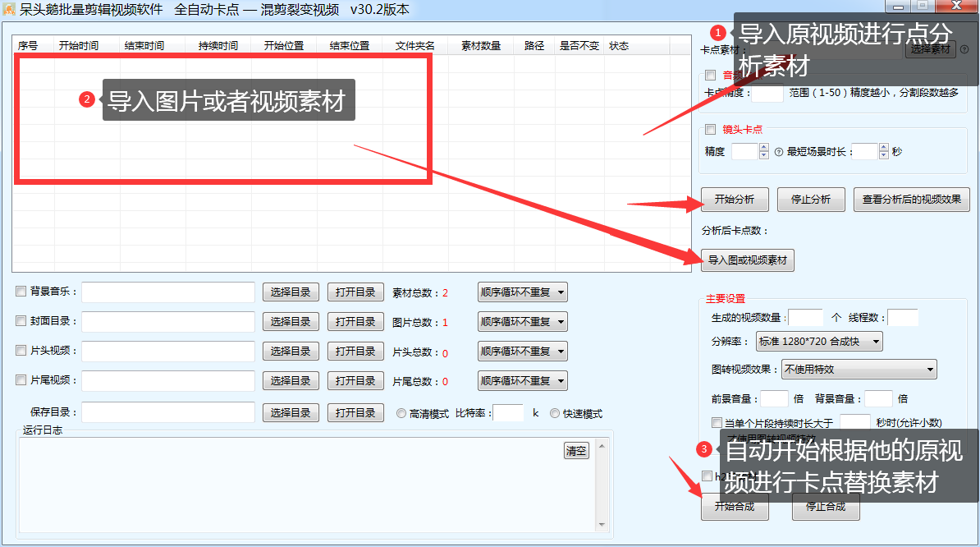This screenshot has height=547, width=980.
Task: Click the app icon in the title bar
Action: [9, 9]
